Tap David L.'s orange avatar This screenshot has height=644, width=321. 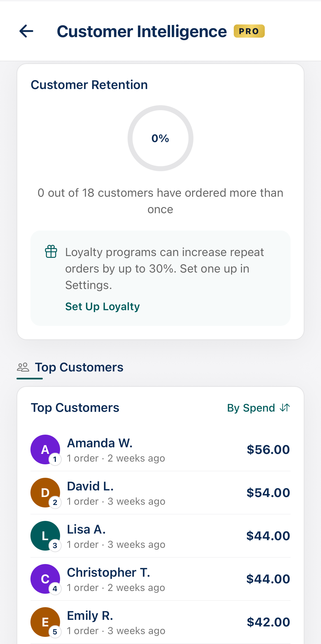pos(45,493)
